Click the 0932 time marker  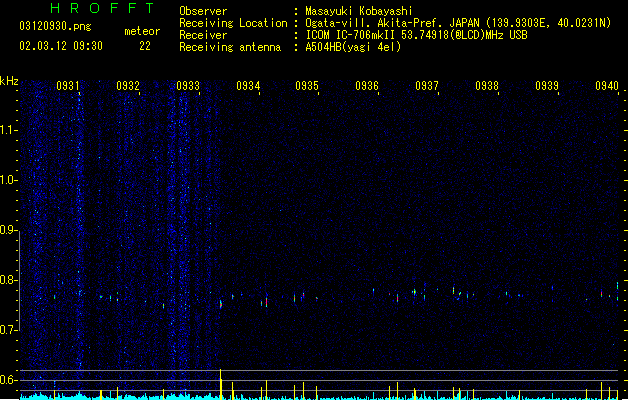(x=128, y=86)
